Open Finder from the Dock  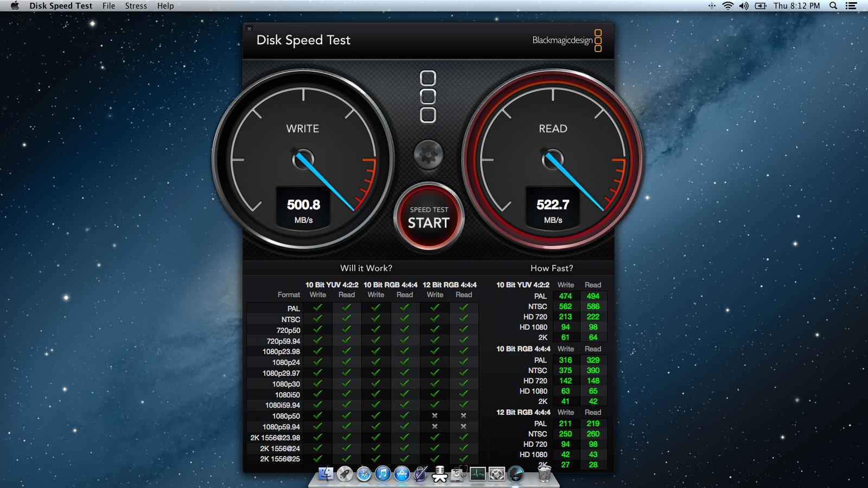pos(325,474)
